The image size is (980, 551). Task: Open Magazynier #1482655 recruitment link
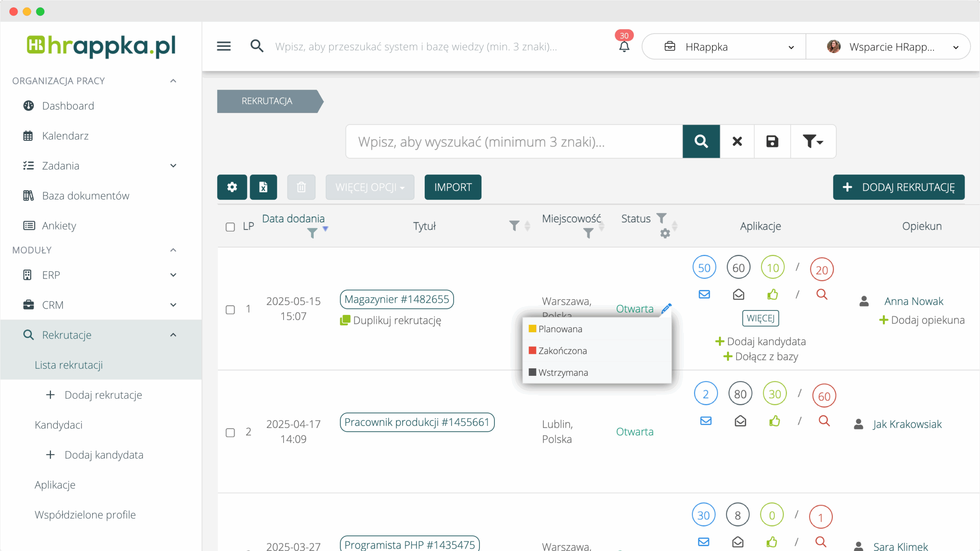[396, 299]
